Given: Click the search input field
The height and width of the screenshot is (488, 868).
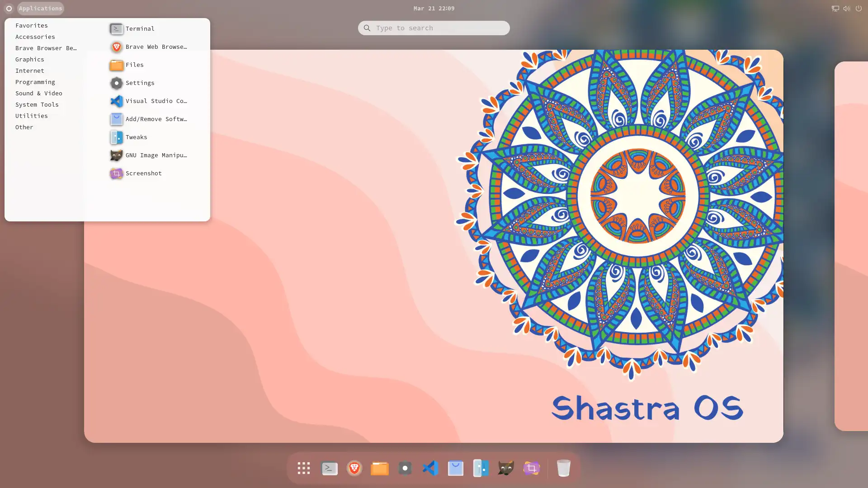Looking at the screenshot, I should (x=434, y=28).
